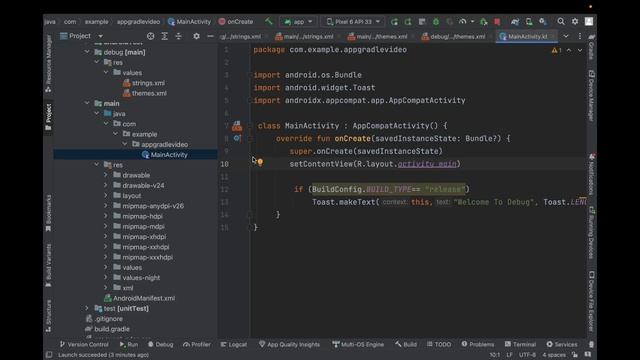
Task: Click the gutter class icon on line 7
Action: 237,126
